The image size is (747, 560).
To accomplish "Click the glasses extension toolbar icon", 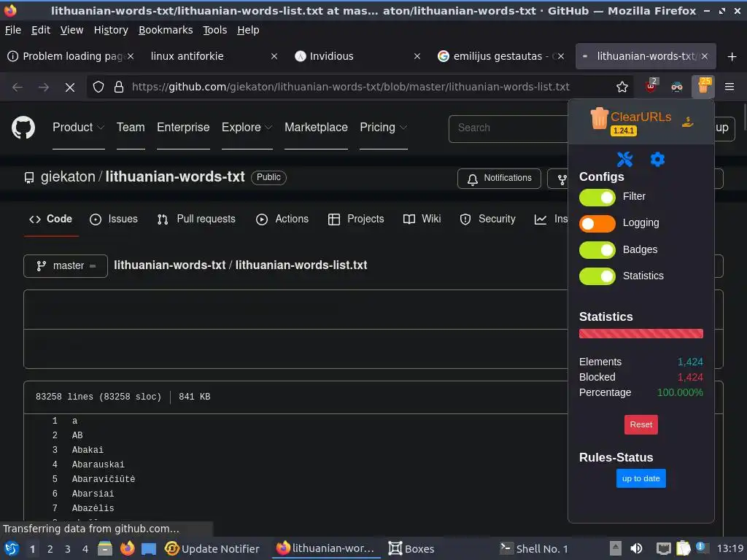I will pos(676,87).
